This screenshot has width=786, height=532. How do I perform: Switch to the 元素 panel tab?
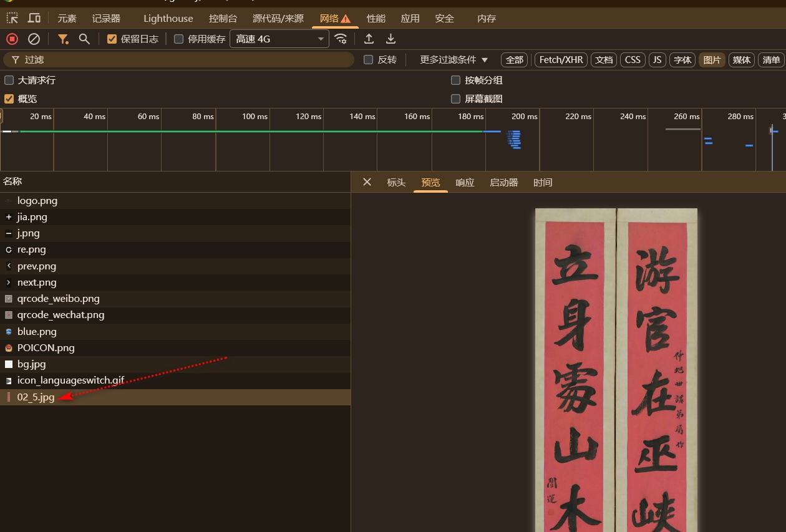tap(67, 18)
